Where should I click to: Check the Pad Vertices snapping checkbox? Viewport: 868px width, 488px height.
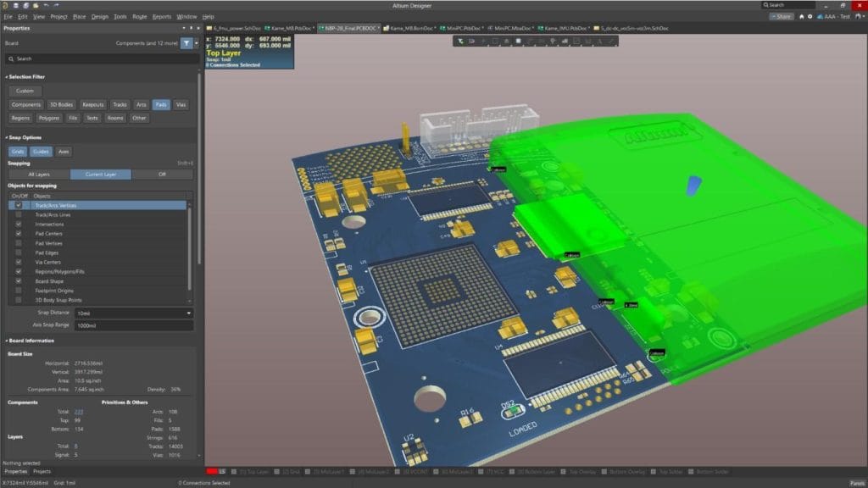click(x=19, y=242)
